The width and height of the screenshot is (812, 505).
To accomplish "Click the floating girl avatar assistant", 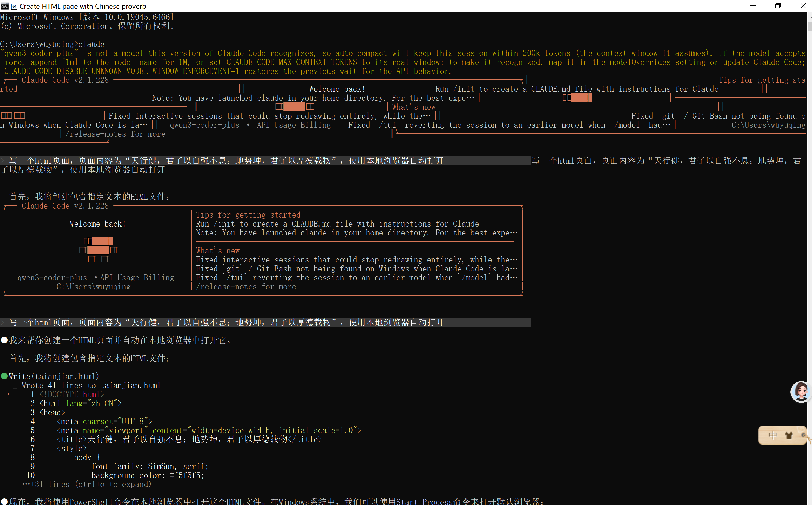I will click(801, 391).
